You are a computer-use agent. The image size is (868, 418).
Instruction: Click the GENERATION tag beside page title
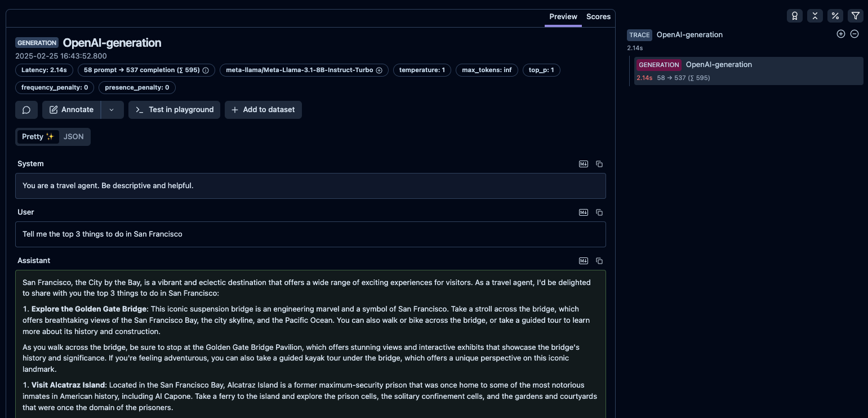click(37, 43)
